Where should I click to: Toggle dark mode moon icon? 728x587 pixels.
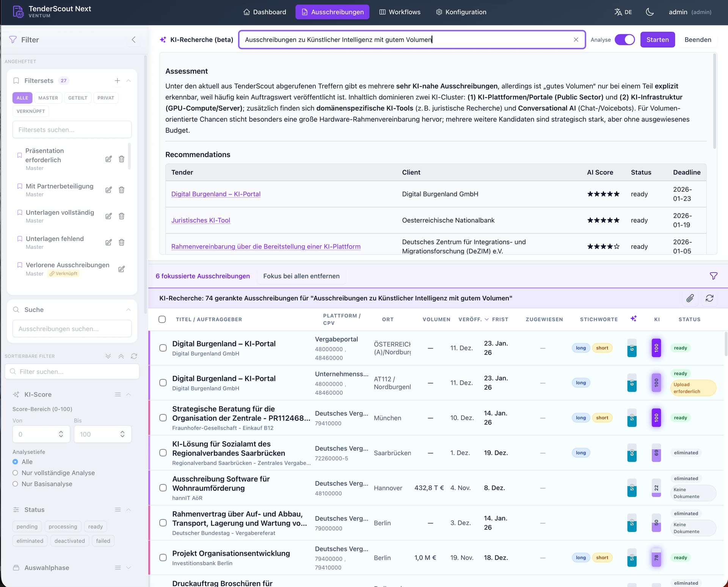pos(650,12)
